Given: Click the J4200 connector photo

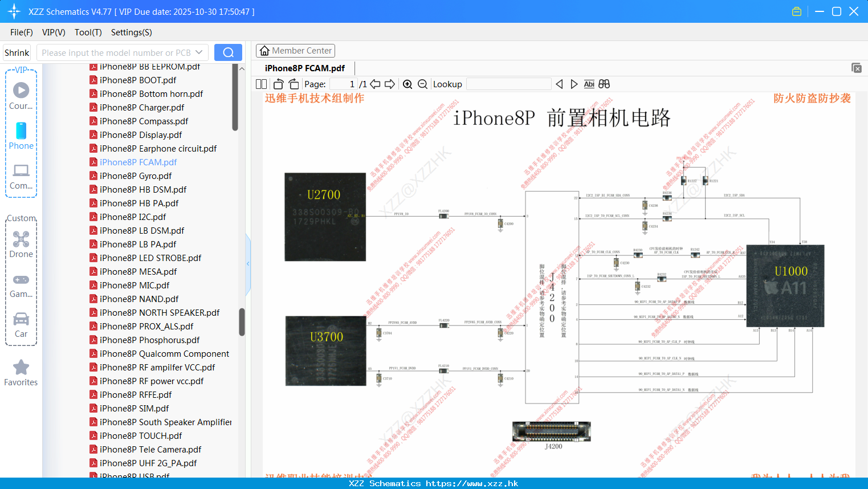Looking at the screenshot, I should [x=551, y=431].
